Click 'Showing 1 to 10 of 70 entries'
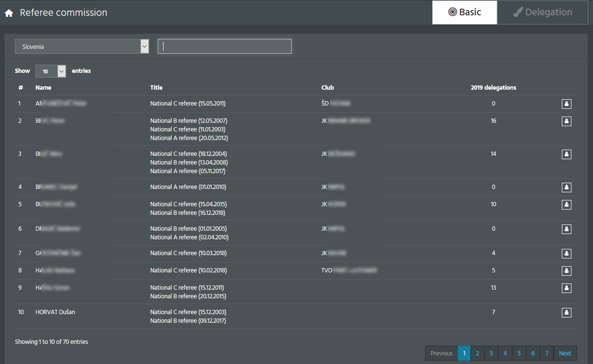 pos(51,342)
